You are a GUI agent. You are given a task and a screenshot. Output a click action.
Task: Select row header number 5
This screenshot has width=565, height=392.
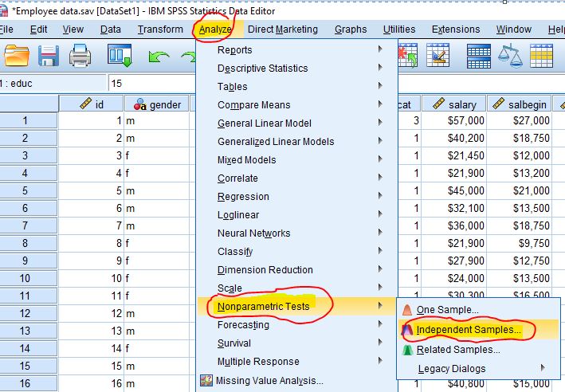tap(29, 190)
